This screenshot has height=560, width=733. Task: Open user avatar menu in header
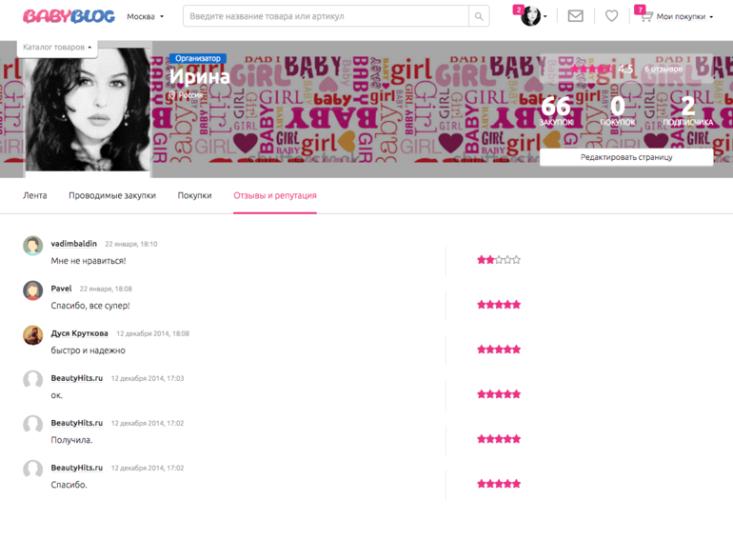coord(531,16)
